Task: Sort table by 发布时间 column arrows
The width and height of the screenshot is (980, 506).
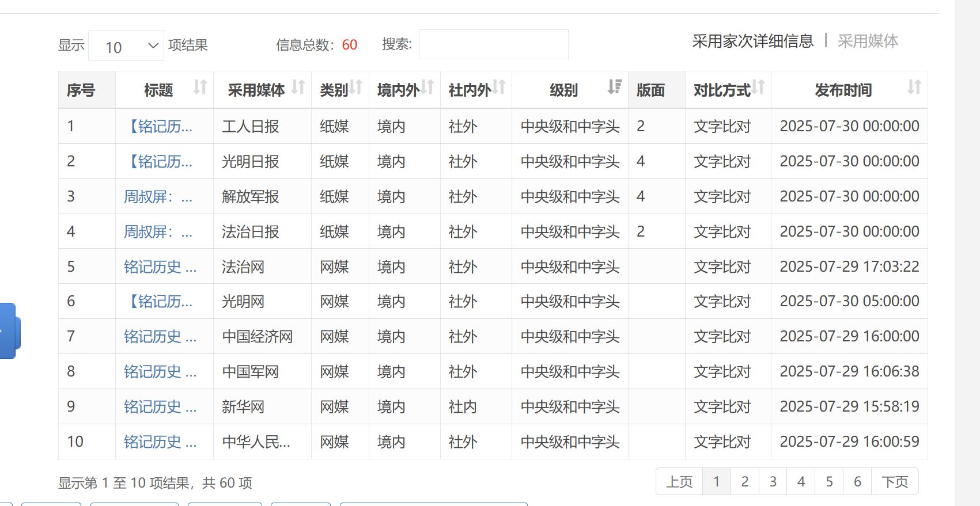Action: coord(914,87)
